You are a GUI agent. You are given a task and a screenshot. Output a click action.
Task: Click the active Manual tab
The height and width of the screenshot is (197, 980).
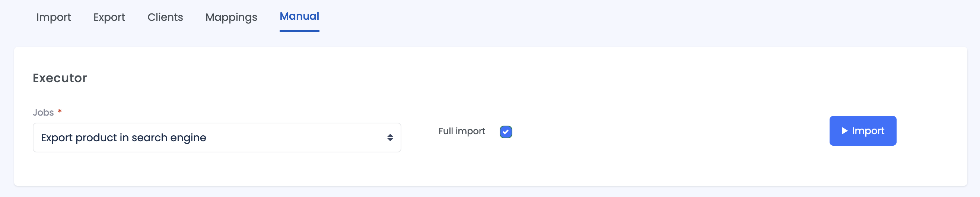(x=299, y=16)
